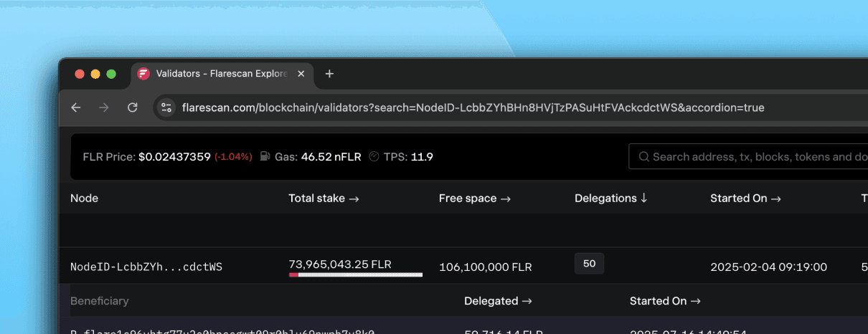Screen dimensions: 868x334
Task: Click the TPS 11.9 value
Action: click(x=422, y=156)
